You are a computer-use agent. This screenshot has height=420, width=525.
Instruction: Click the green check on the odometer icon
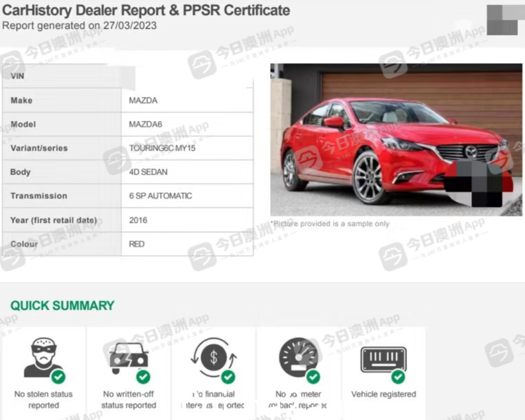tap(313, 377)
